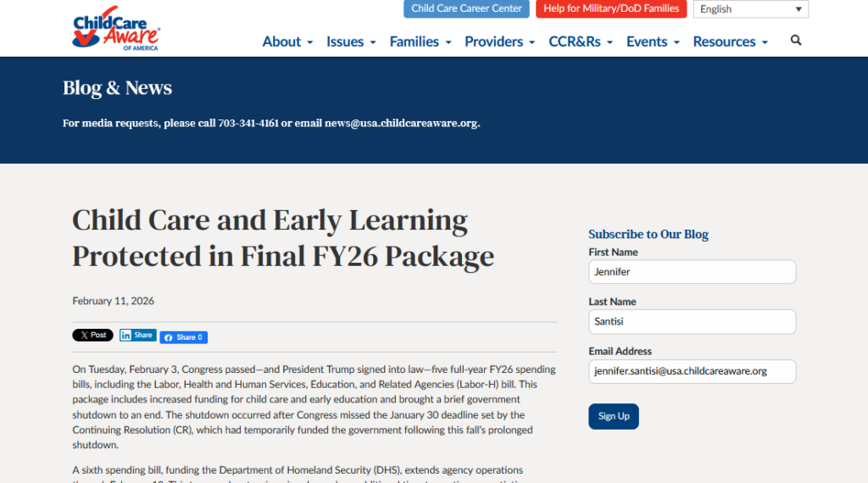The image size is (868, 483).
Task: Click Help for Military/DoD Families button
Action: (611, 9)
